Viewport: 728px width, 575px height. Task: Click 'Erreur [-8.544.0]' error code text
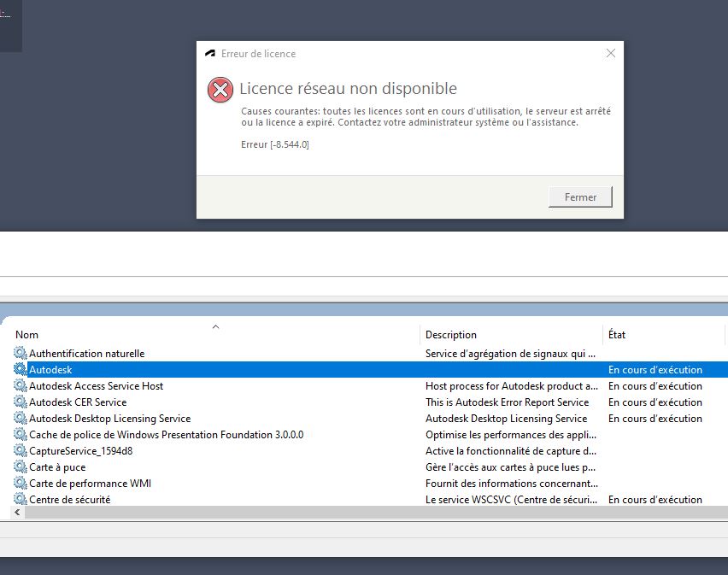tap(275, 144)
